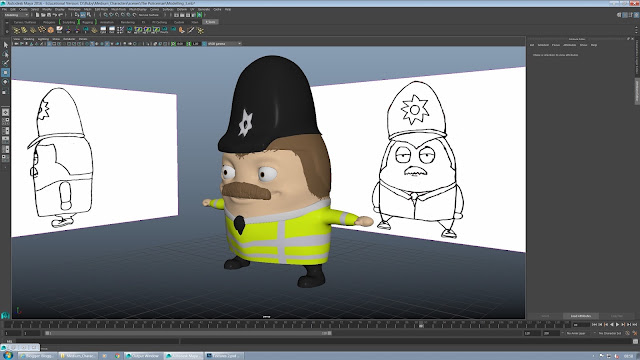Switch to the Polygons shelf tab
Image resolution: width=640 pixels, height=360 pixels.
tap(49, 22)
